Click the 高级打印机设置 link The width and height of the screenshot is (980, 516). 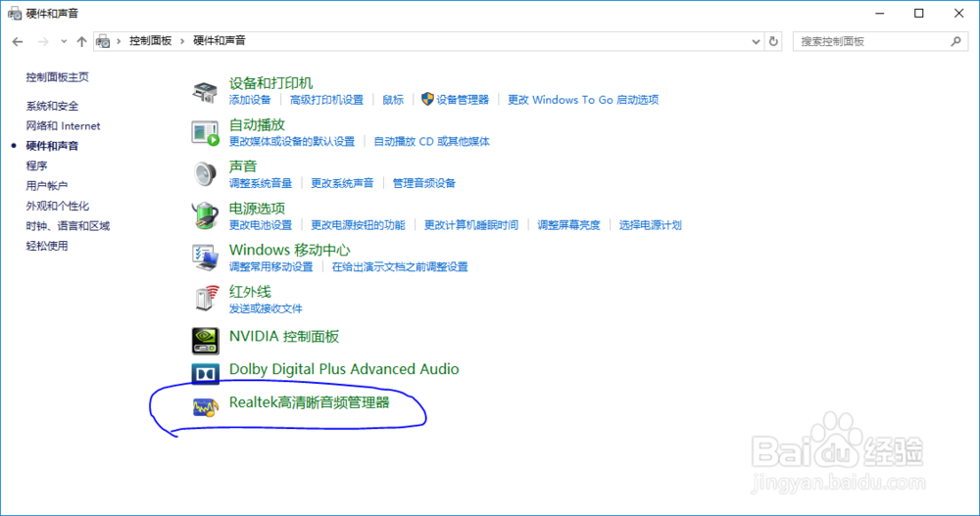[x=327, y=100]
